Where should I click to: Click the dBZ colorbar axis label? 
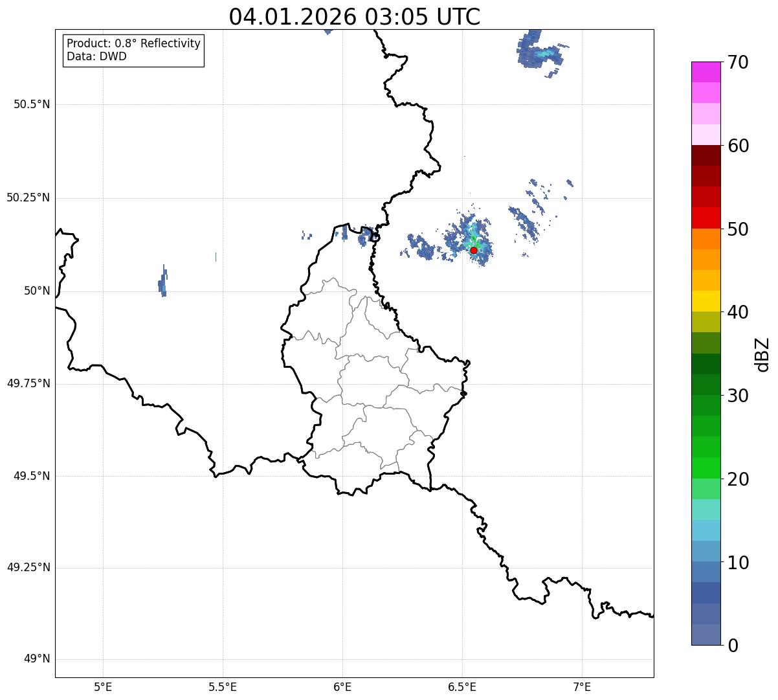pyautogui.click(x=762, y=354)
